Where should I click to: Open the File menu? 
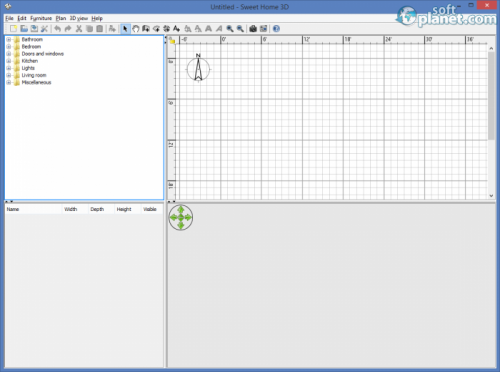pyautogui.click(x=9, y=18)
